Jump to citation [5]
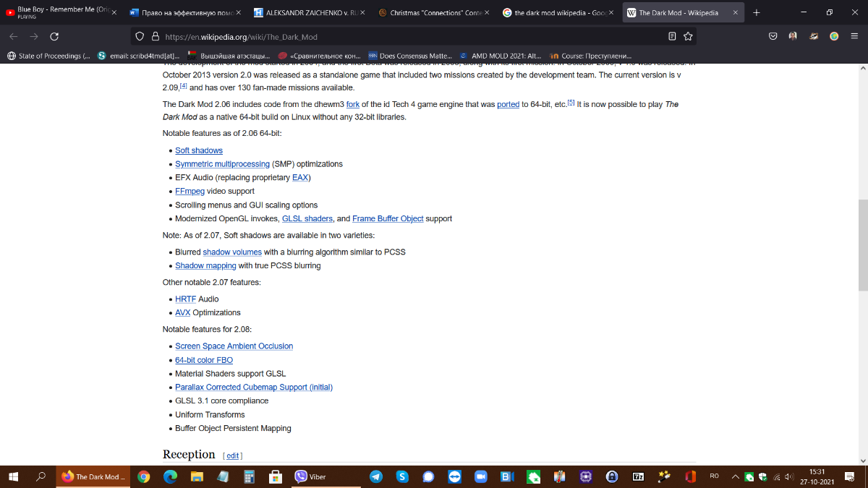The image size is (868, 488). click(x=571, y=103)
